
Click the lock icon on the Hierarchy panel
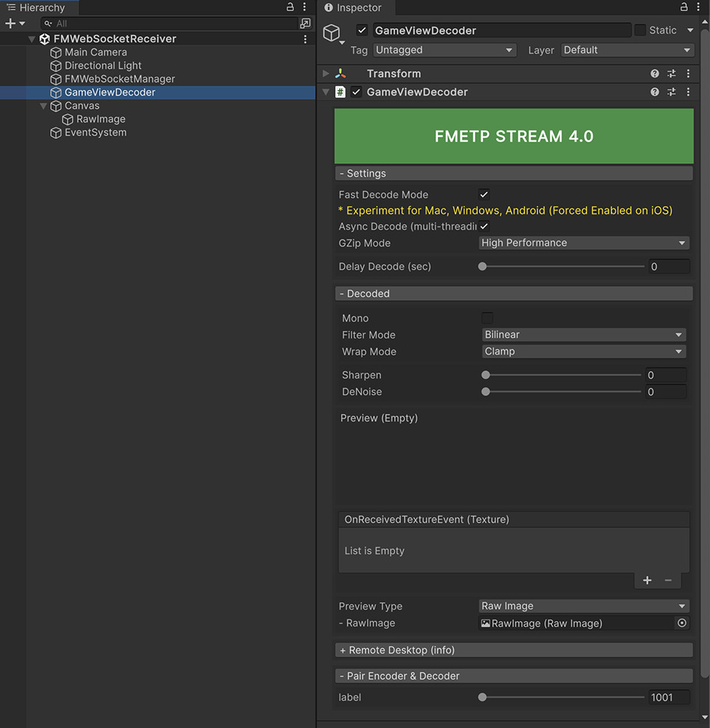tap(291, 7)
